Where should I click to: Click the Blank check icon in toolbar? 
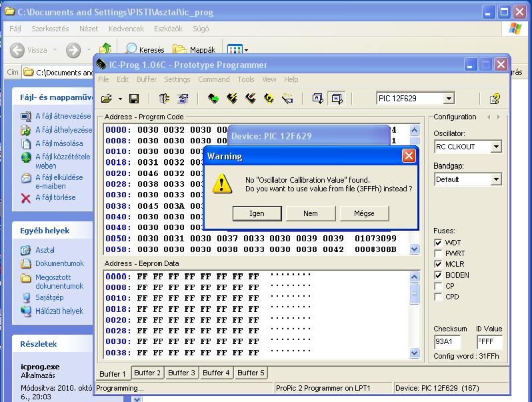[287, 99]
